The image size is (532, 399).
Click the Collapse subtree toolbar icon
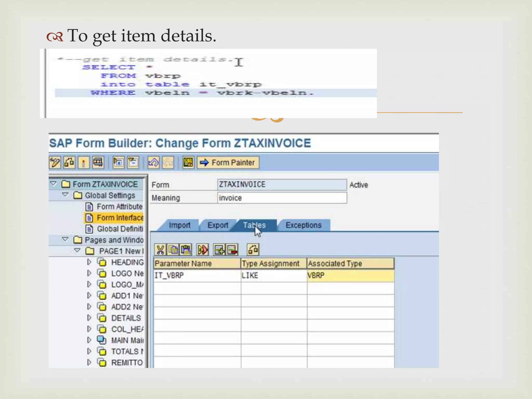pos(133,163)
